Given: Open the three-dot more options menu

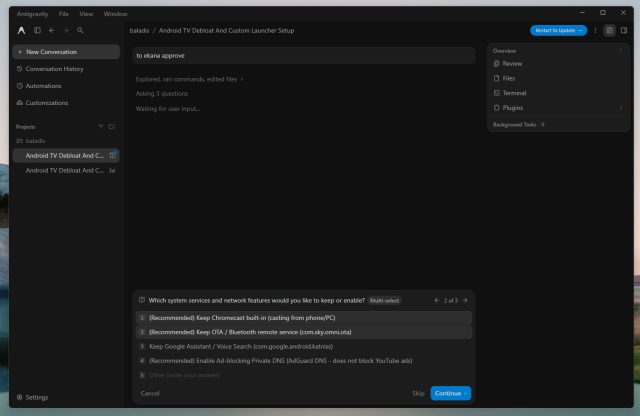Looking at the screenshot, I should (x=595, y=31).
